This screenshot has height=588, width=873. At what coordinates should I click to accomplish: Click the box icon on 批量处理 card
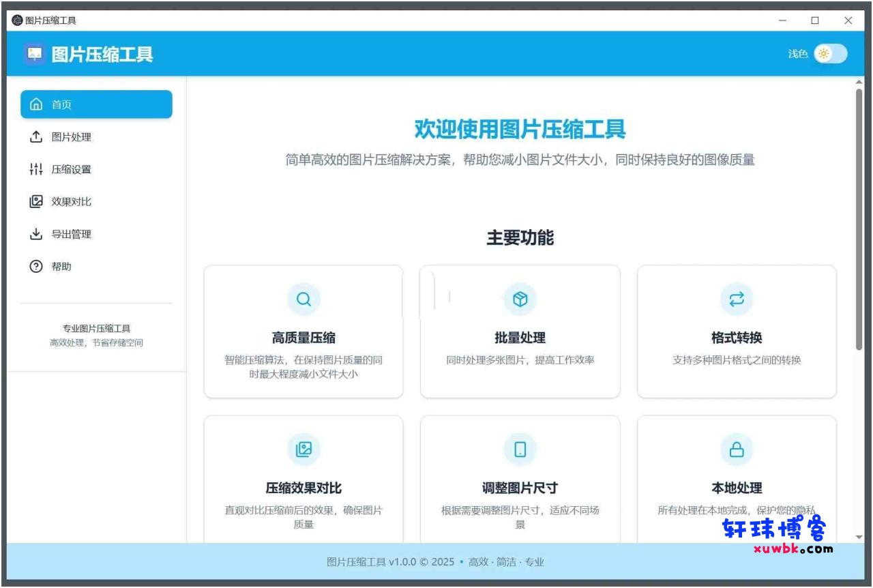520,299
